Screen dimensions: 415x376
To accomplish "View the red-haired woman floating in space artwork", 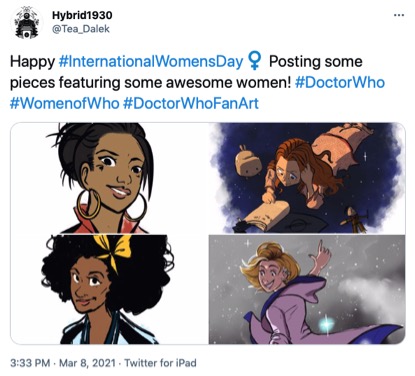I will 307,178.
